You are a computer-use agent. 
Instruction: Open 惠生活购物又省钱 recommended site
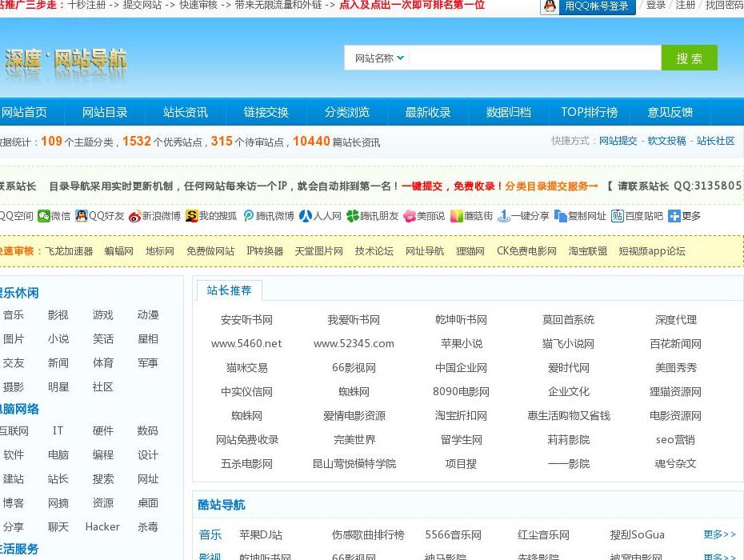coord(569,416)
